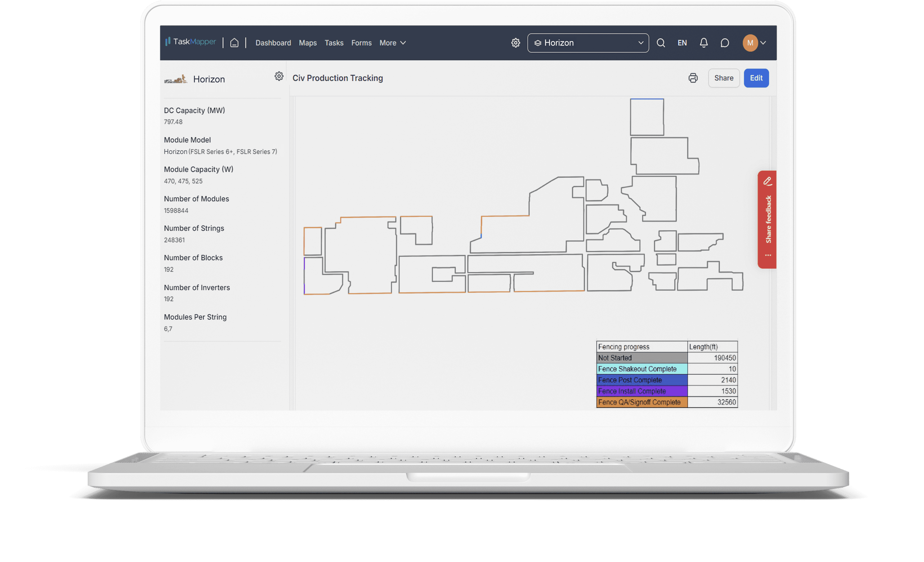Image resolution: width=924 pixels, height=562 pixels.
Task: Go to the Dashboard menu item
Action: [x=273, y=43]
